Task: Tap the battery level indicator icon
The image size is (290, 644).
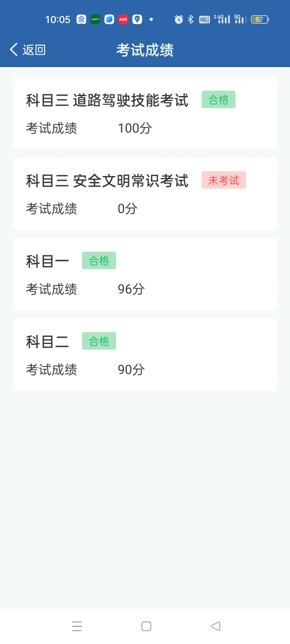Action: coord(260,19)
